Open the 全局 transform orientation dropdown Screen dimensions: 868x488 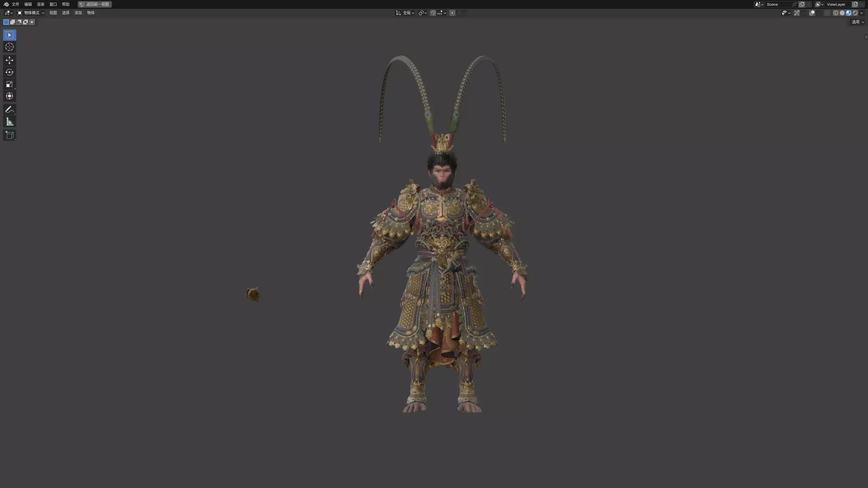coord(405,13)
